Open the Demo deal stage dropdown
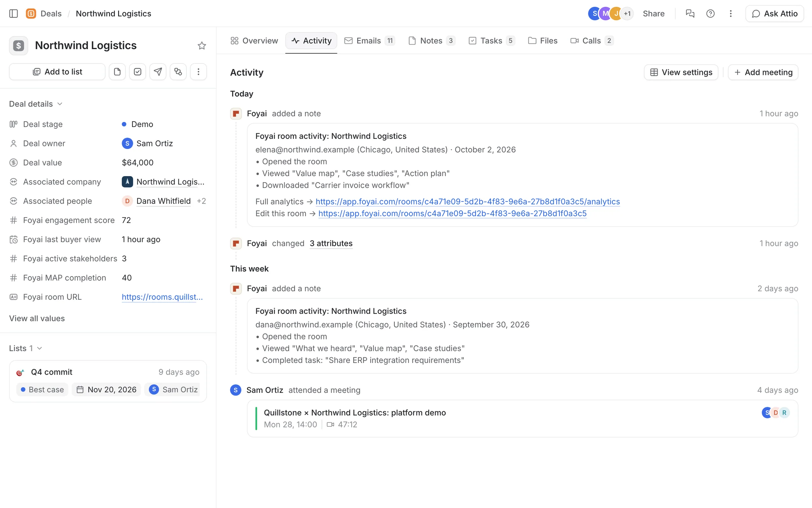The width and height of the screenshot is (812, 508). click(137, 124)
